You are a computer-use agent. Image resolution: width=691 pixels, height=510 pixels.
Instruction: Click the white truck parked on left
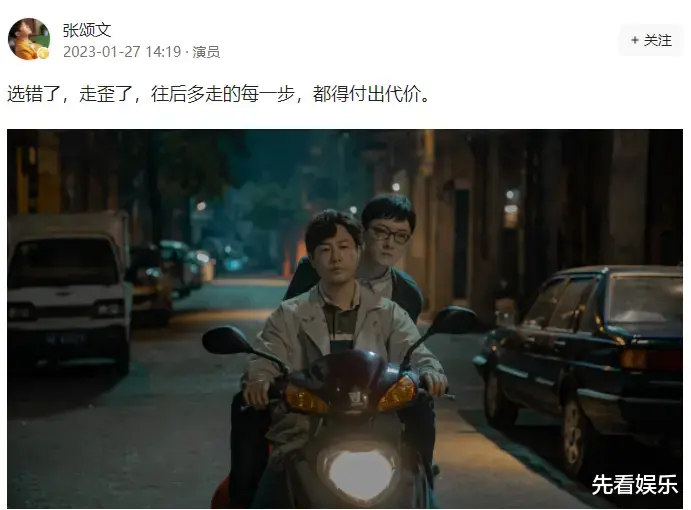[69, 289]
